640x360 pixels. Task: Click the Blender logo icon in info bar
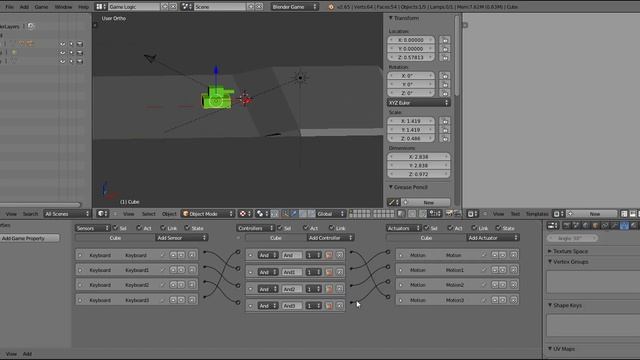tap(331, 7)
